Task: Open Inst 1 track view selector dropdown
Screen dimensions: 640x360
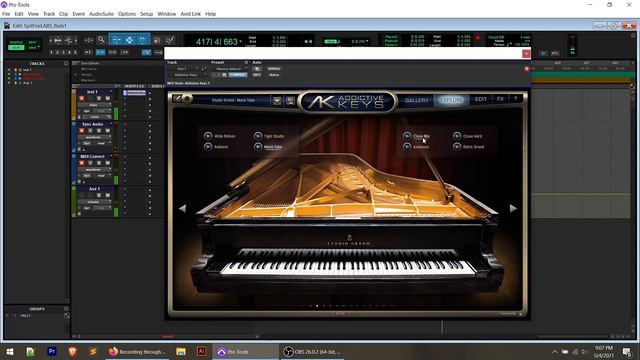Action: (x=95, y=105)
